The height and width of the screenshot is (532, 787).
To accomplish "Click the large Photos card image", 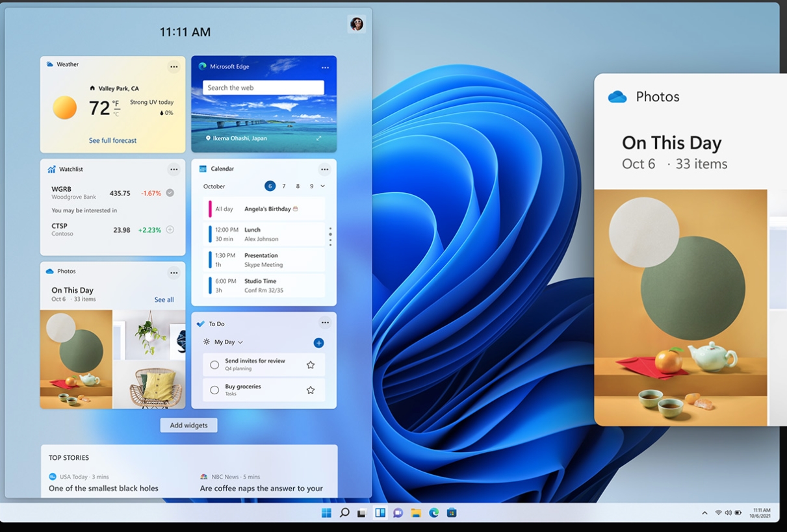I will [x=680, y=308].
